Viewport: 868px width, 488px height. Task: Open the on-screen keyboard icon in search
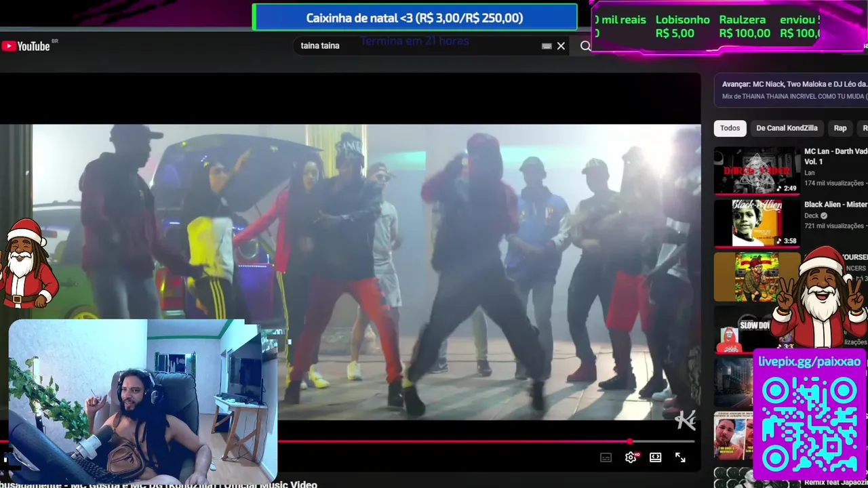click(547, 46)
